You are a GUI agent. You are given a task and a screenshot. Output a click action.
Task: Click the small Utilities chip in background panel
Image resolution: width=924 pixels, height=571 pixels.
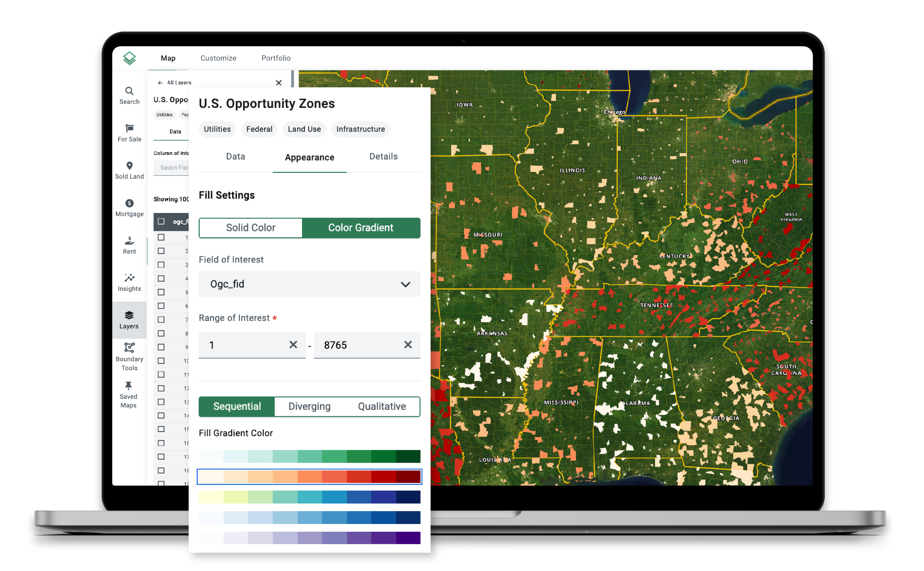[x=164, y=115]
